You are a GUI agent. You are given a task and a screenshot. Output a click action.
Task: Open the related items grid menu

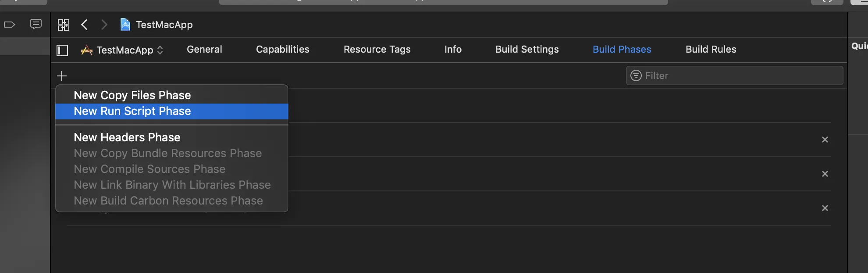64,25
